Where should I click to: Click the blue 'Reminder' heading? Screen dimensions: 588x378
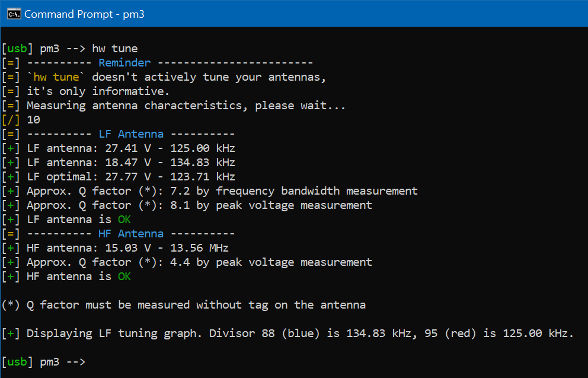click(x=124, y=63)
